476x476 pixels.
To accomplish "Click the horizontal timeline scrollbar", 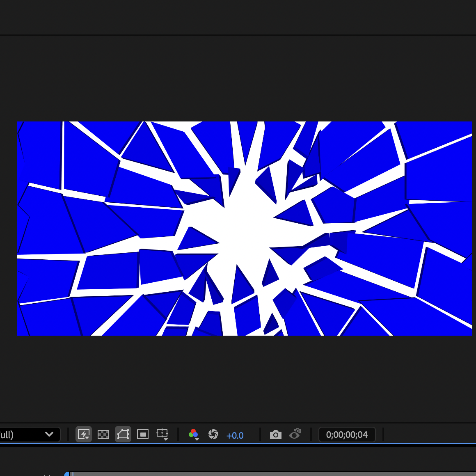I will pyautogui.click(x=267, y=475).
